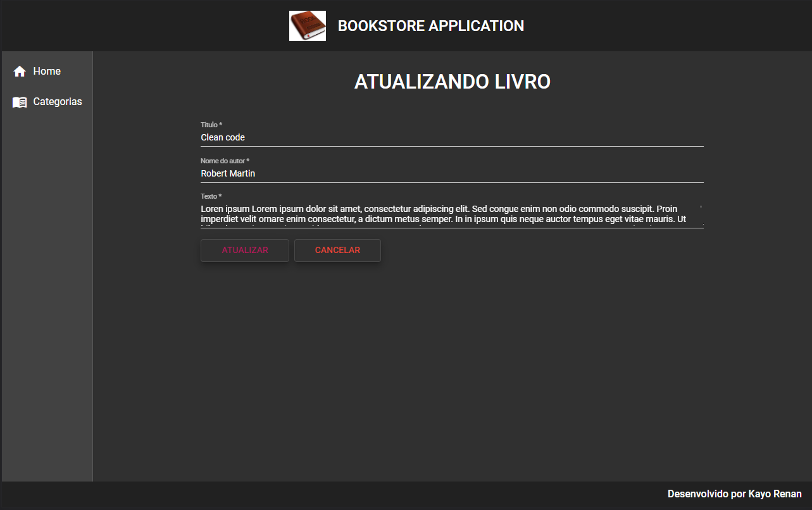The height and width of the screenshot is (510, 812).
Task: Click the Texto field label
Action: click(209, 196)
